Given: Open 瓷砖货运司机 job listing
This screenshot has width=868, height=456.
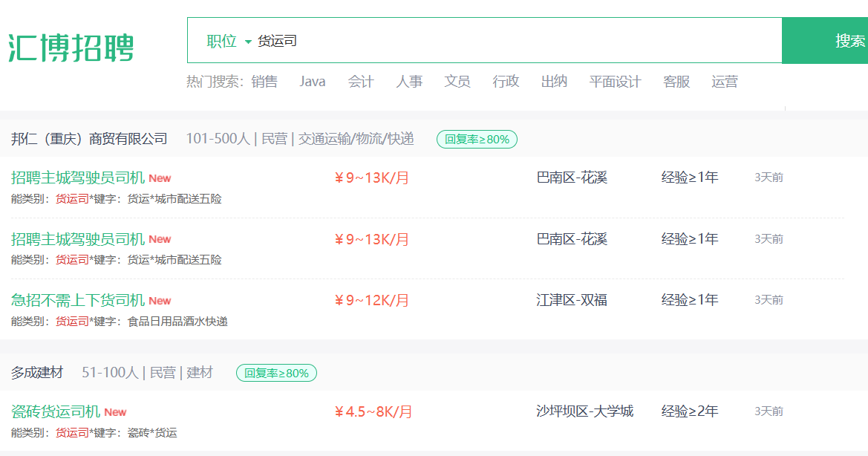Looking at the screenshot, I should (x=56, y=411).
